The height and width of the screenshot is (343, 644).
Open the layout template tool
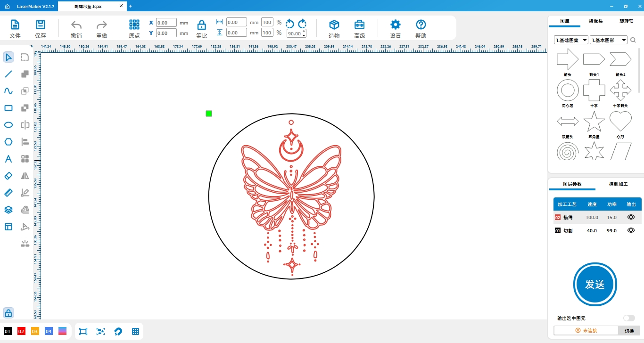[8, 227]
